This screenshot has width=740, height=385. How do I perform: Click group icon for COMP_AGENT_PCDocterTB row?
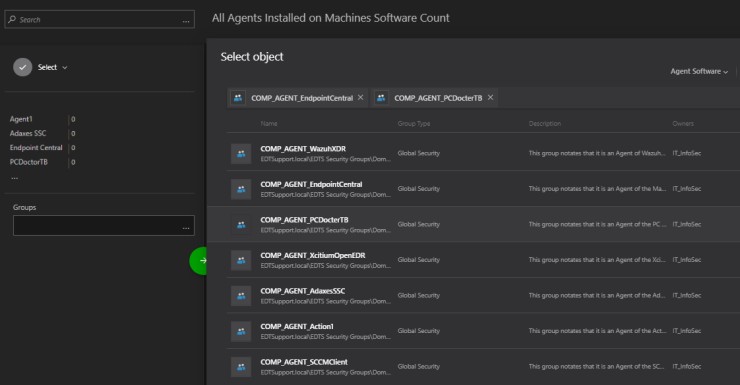point(241,225)
